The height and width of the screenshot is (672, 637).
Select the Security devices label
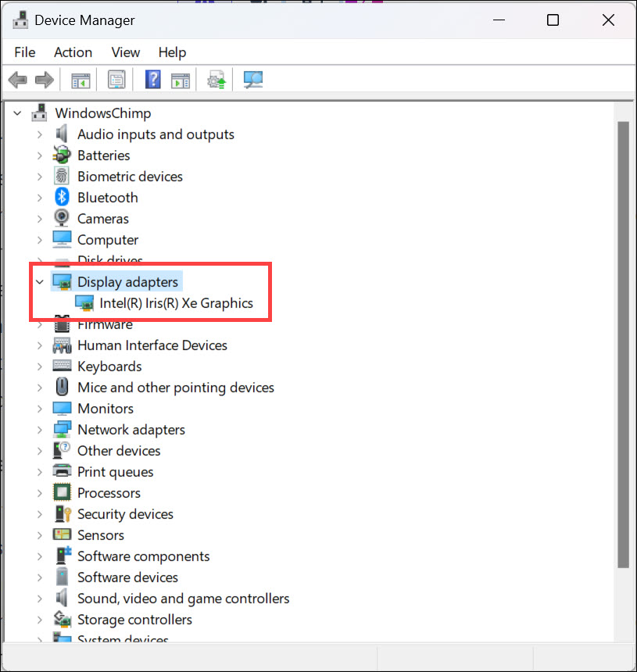(x=125, y=514)
